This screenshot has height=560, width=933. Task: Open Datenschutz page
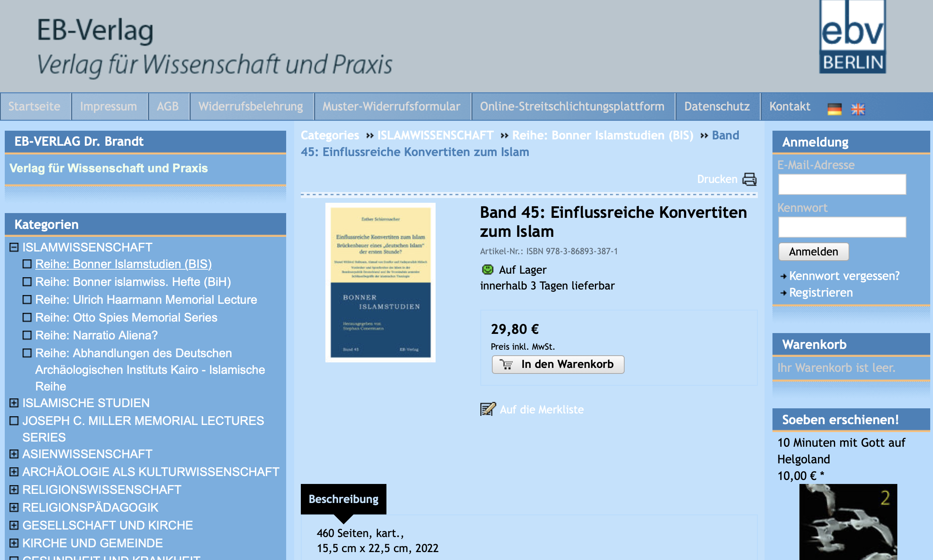pos(717,107)
